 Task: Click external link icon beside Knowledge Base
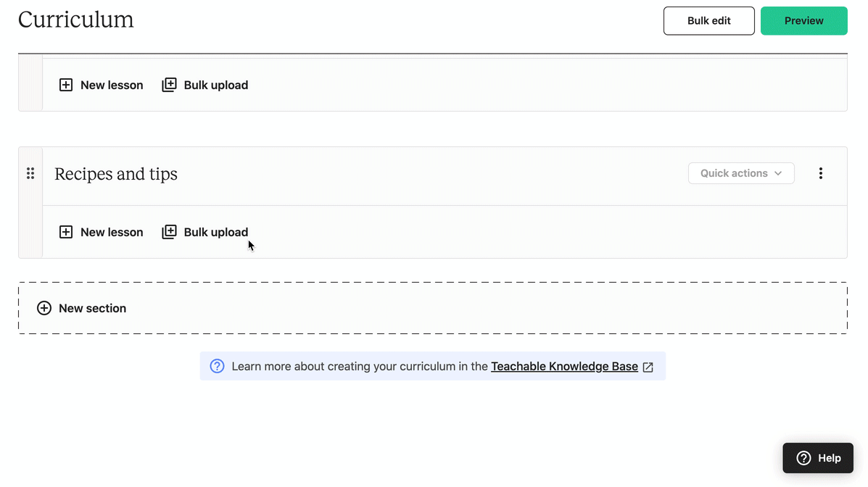[648, 367]
